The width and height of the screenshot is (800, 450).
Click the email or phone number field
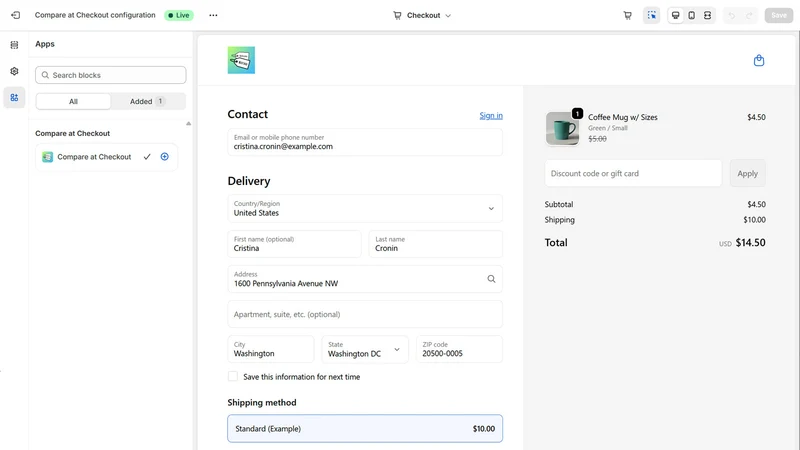coord(365,142)
